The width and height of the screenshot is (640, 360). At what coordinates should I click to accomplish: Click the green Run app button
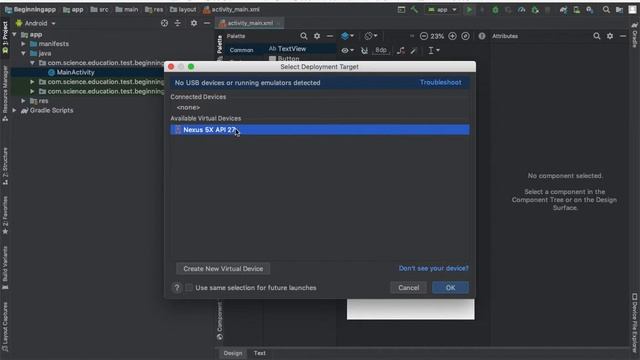[469, 10]
